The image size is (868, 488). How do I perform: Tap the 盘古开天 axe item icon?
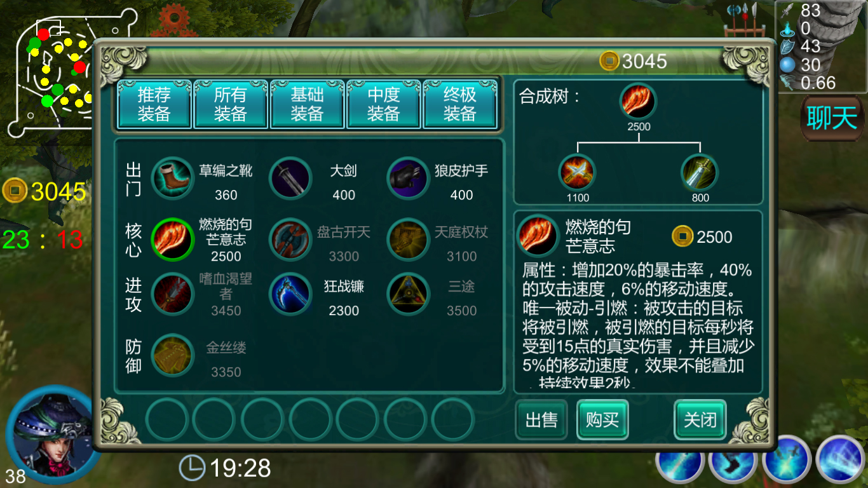tap(290, 239)
